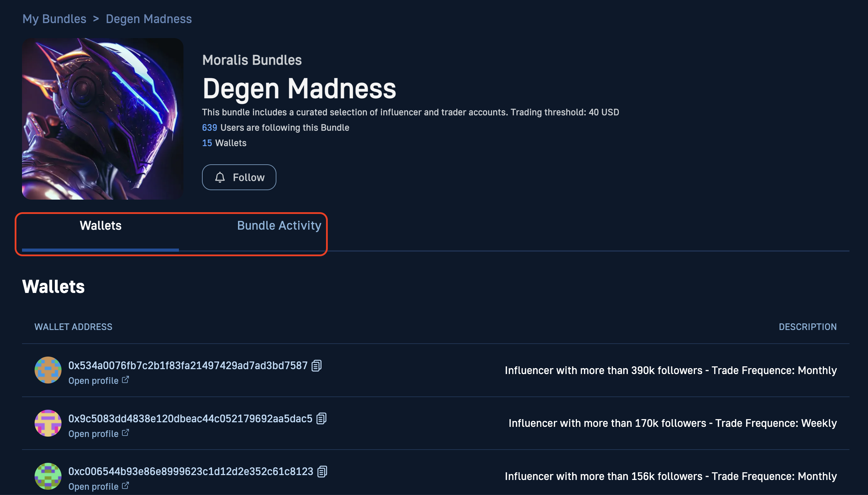Open profile for wallet 0x9c5083dd
This screenshot has height=495, width=868.
(x=99, y=434)
